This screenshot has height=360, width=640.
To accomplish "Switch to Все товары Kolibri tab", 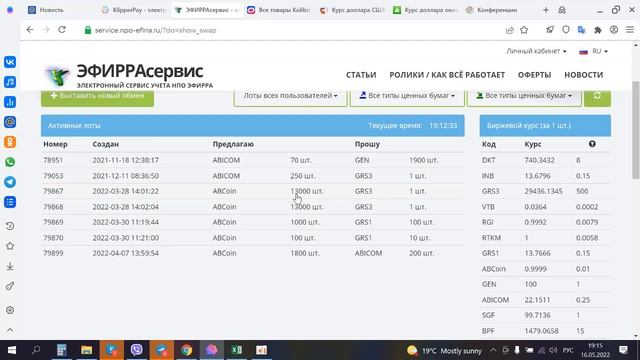I will point(279,10).
